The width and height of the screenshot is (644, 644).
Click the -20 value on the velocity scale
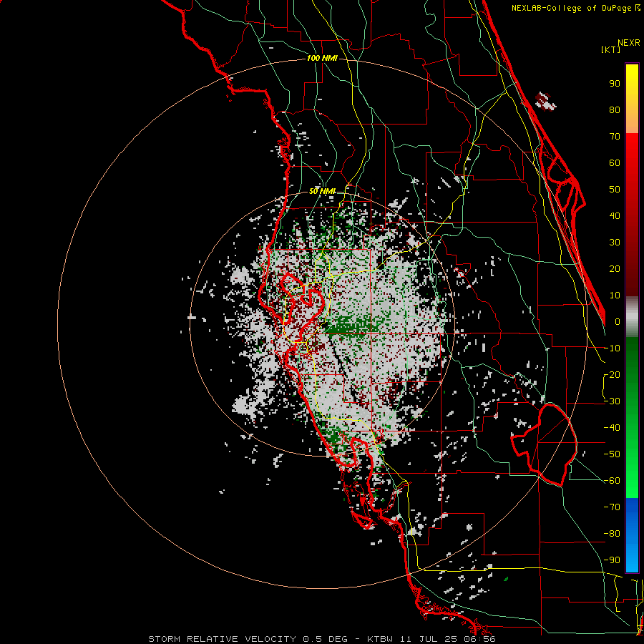coord(612,374)
